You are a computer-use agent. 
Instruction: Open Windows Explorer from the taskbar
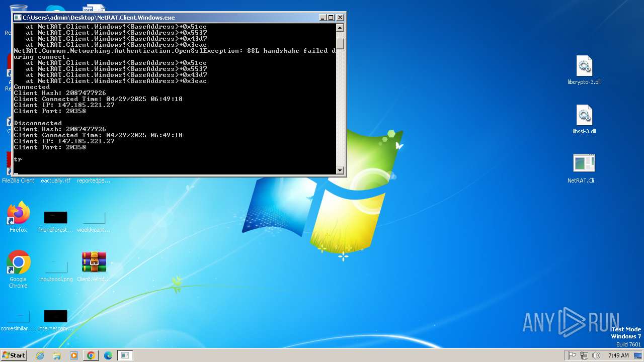click(x=57, y=355)
